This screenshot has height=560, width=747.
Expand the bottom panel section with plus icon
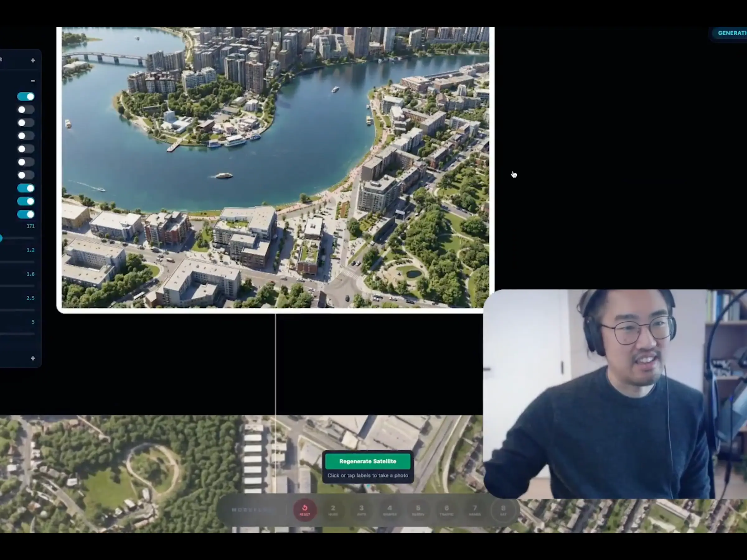point(33,358)
